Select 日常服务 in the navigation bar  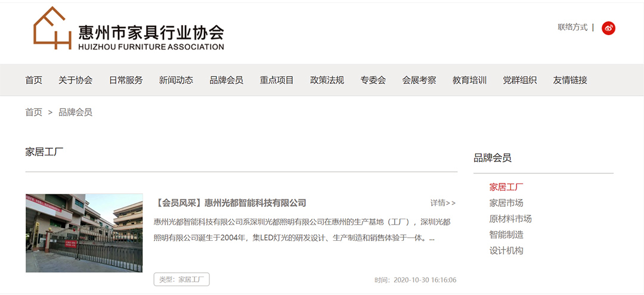pyautogui.click(x=126, y=80)
